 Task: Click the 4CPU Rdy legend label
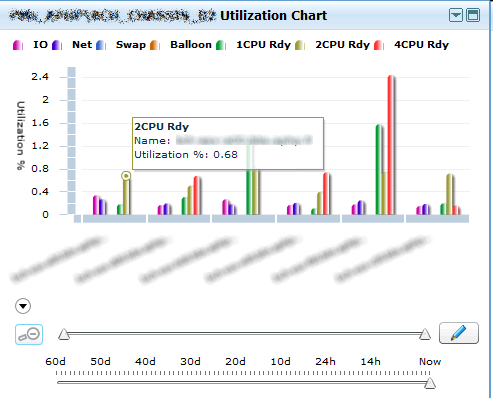pyautogui.click(x=421, y=45)
